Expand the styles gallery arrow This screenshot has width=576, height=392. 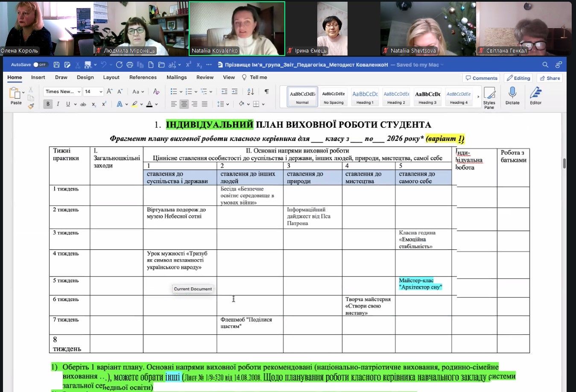[478, 97]
